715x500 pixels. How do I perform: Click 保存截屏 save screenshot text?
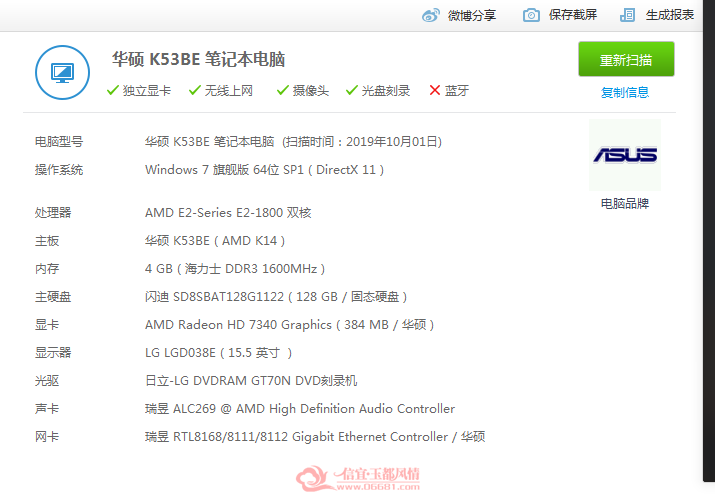click(573, 15)
